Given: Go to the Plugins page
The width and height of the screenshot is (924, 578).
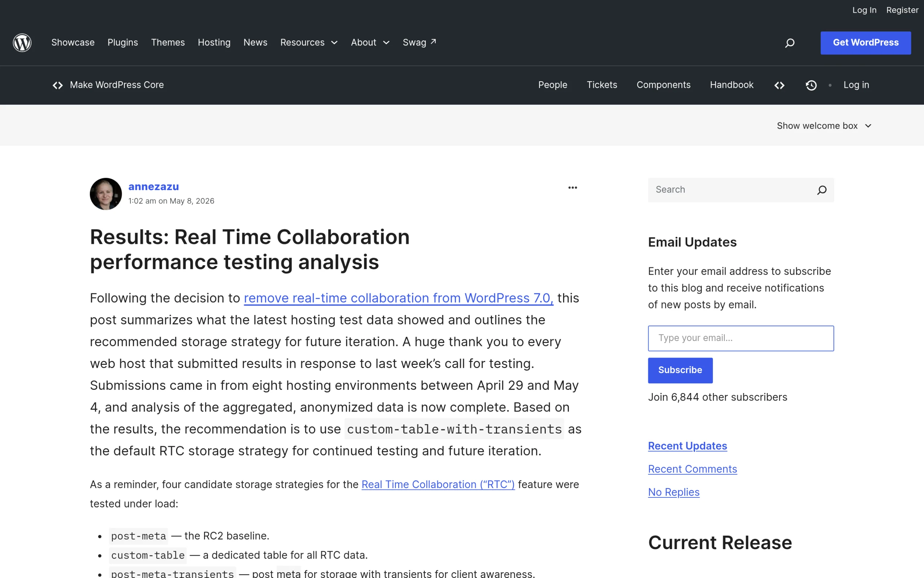Looking at the screenshot, I should point(123,42).
